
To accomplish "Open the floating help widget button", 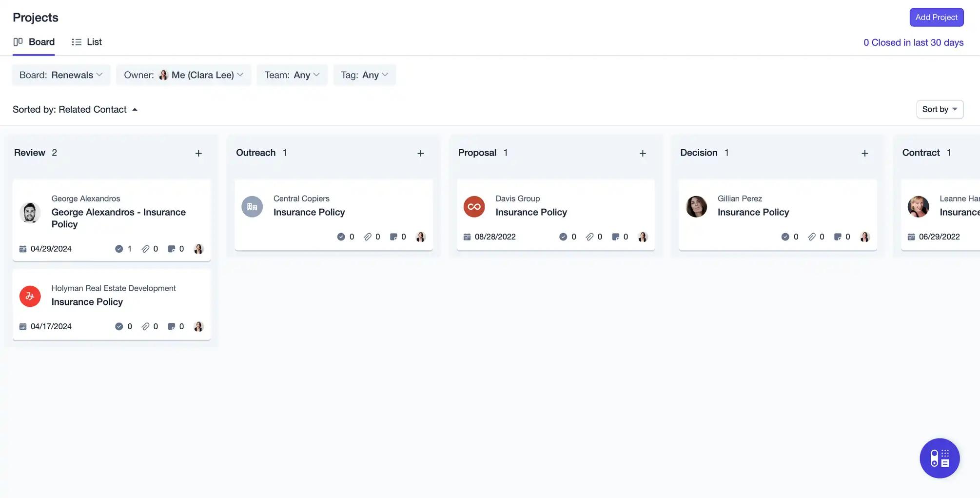I will [940, 458].
